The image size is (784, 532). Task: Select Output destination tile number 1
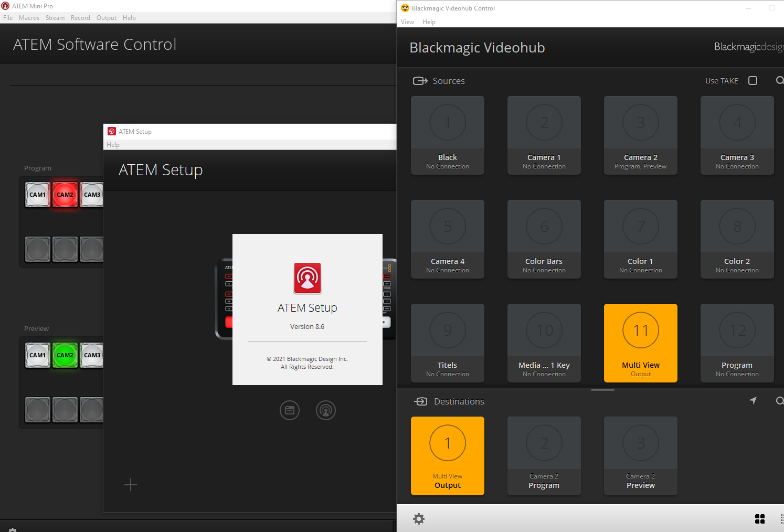click(448, 456)
